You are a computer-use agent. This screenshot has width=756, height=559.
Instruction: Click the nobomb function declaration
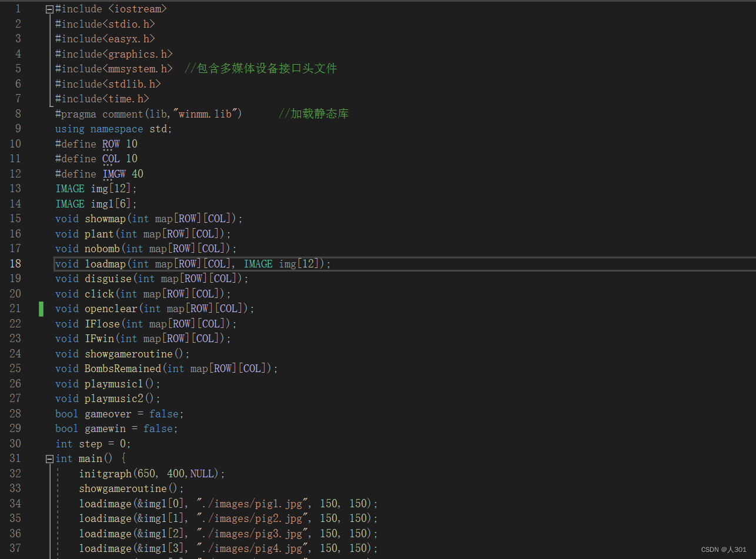pyautogui.click(x=146, y=249)
